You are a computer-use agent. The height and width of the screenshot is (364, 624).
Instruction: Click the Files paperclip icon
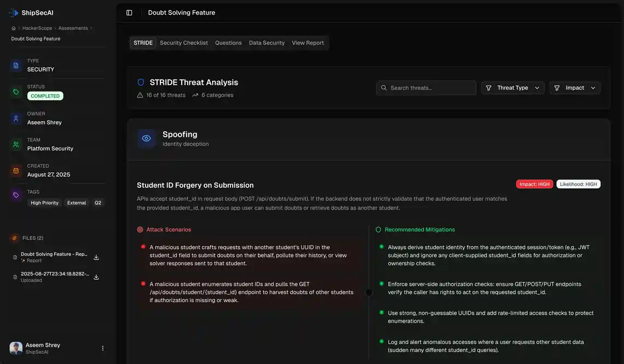point(14,238)
